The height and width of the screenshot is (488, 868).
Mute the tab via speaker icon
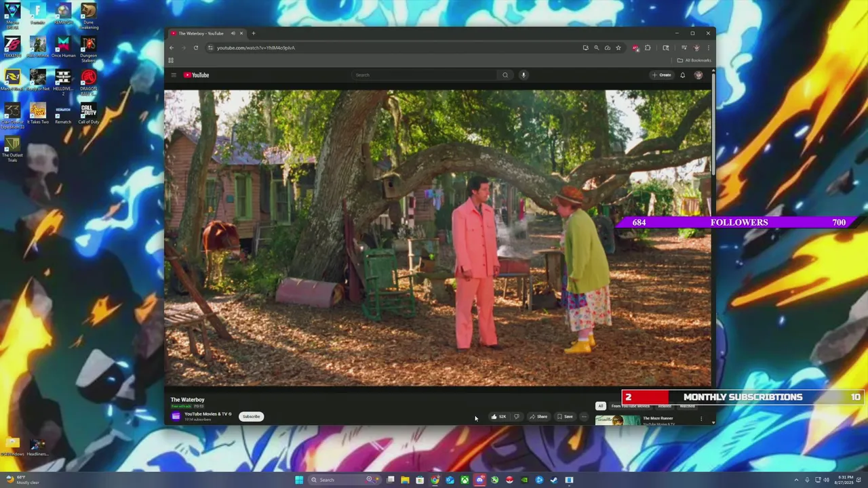[x=233, y=33]
